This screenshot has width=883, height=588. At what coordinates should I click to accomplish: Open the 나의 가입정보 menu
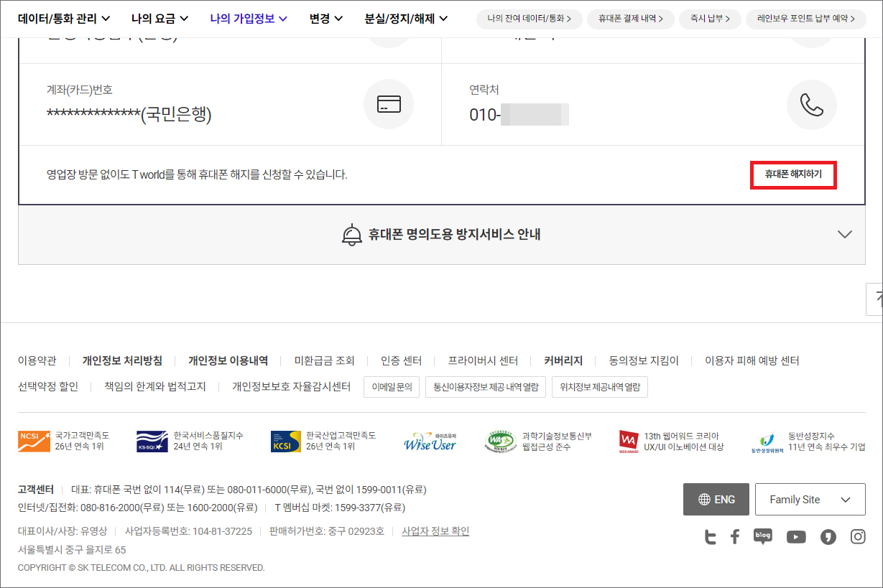(x=249, y=19)
